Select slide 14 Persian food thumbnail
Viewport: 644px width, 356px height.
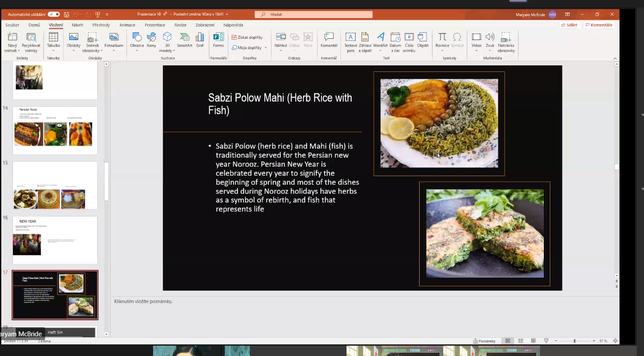(x=55, y=131)
